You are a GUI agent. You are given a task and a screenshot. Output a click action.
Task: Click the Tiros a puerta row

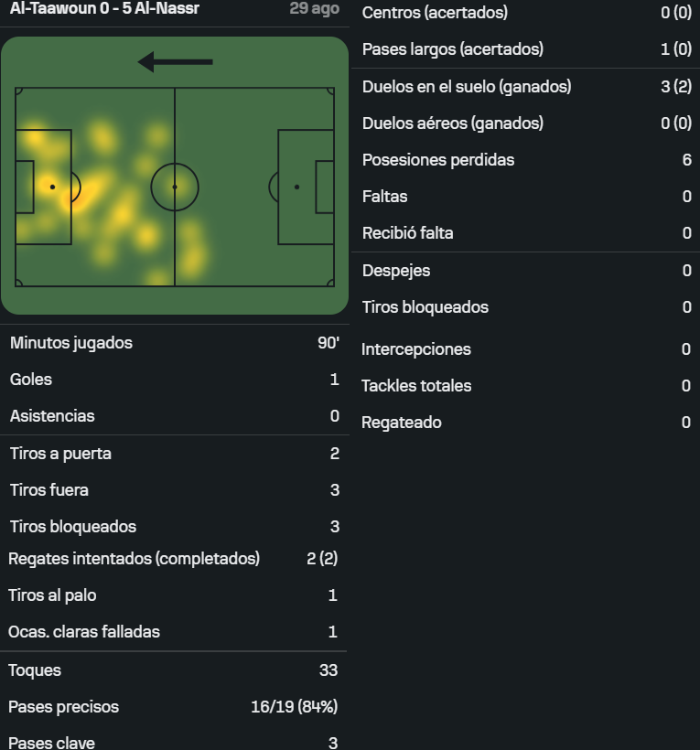[x=175, y=454]
